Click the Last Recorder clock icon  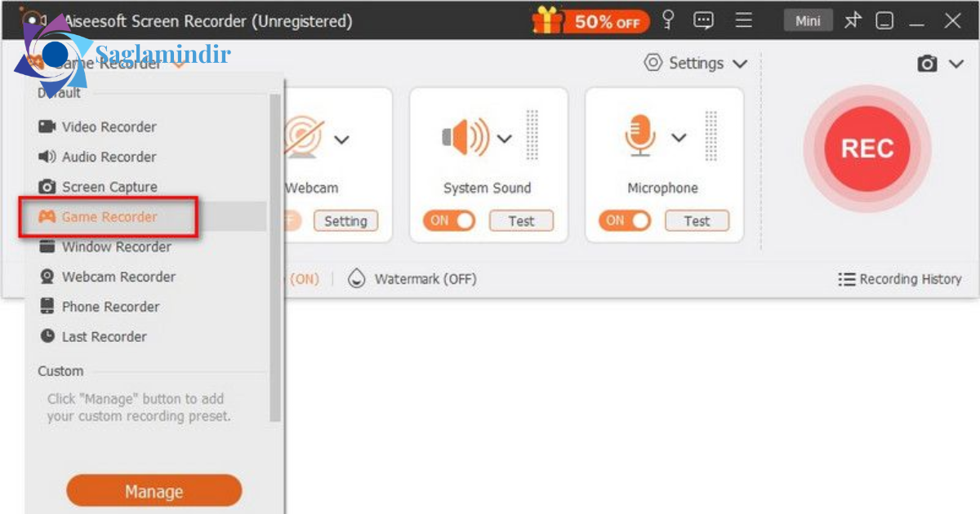[x=47, y=336]
